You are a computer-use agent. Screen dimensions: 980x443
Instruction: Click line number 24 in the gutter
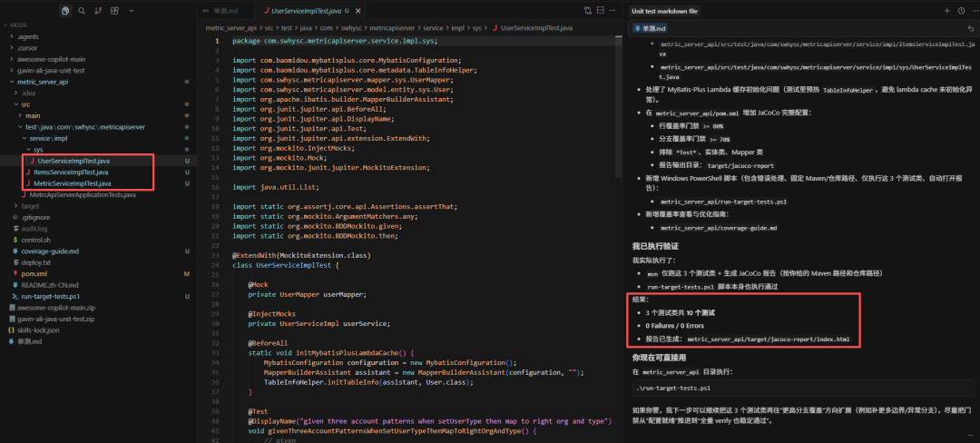(216, 265)
